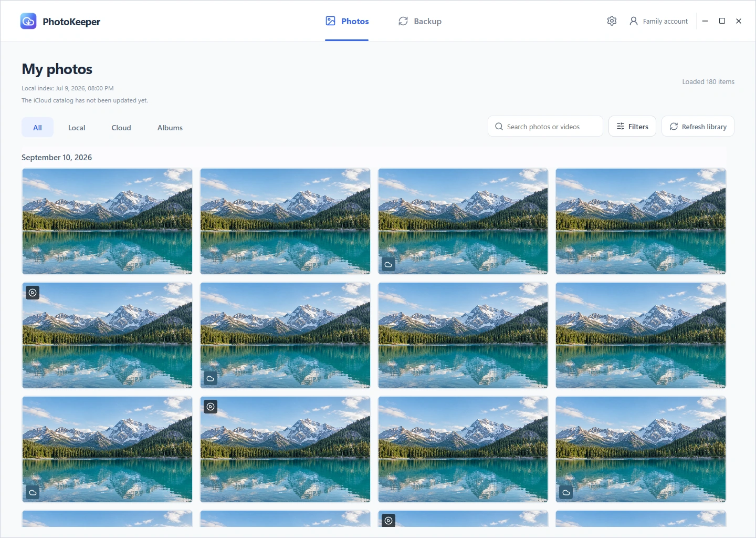The width and height of the screenshot is (756, 538).
Task: Select the Cloud filter tab
Action: tap(121, 128)
